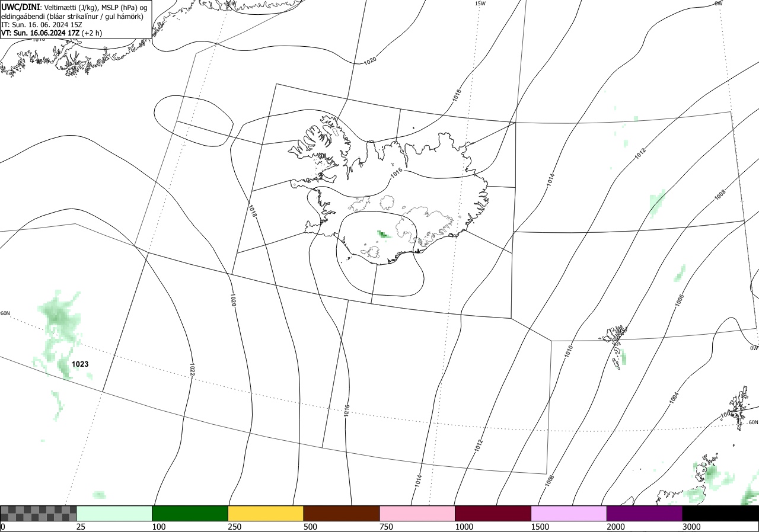The width and height of the screenshot is (759, 532).
Task: Click the 'UWC/DINI' title text
Action: (20, 7)
